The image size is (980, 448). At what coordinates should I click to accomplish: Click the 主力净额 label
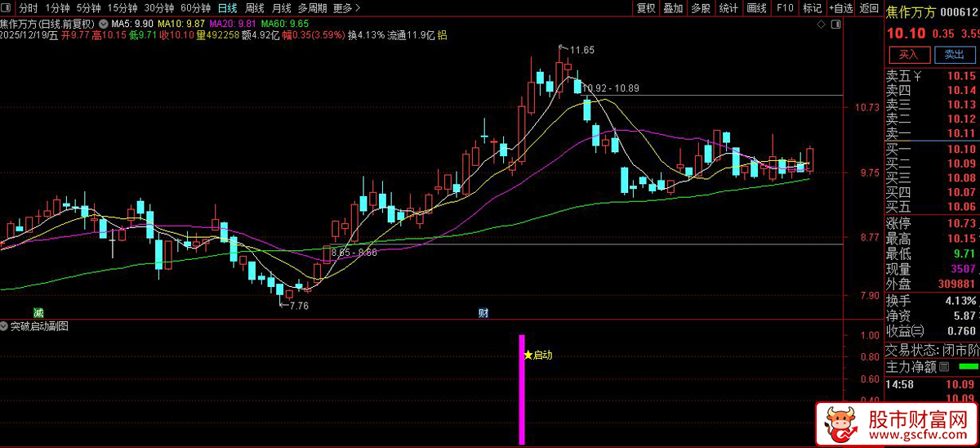point(911,367)
